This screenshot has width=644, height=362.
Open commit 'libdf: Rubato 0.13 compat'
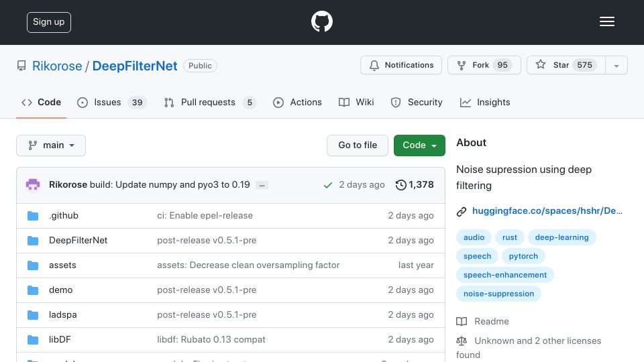pyautogui.click(x=211, y=339)
